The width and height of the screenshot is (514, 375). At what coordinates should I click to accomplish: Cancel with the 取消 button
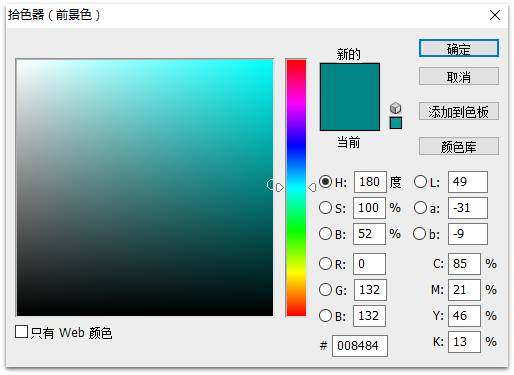(459, 77)
